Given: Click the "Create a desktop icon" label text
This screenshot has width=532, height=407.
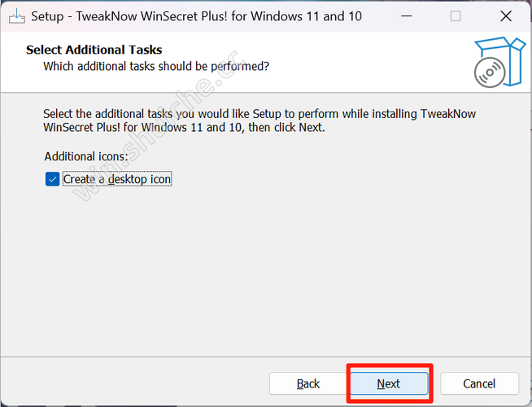Looking at the screenshot, I should click(117, 179).
